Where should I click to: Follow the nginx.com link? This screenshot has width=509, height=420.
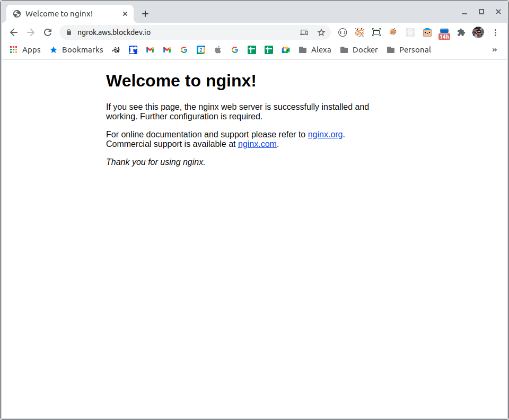coord(258,144)
